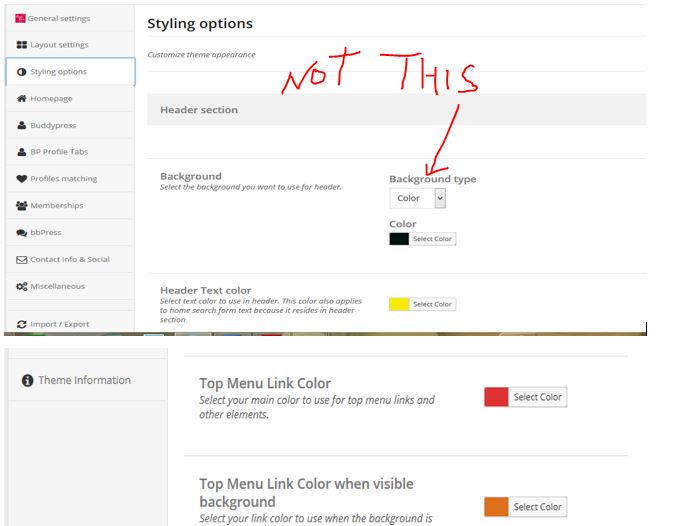
Task: Click the yellow Header Text color swatch
Action: (399, 304)
